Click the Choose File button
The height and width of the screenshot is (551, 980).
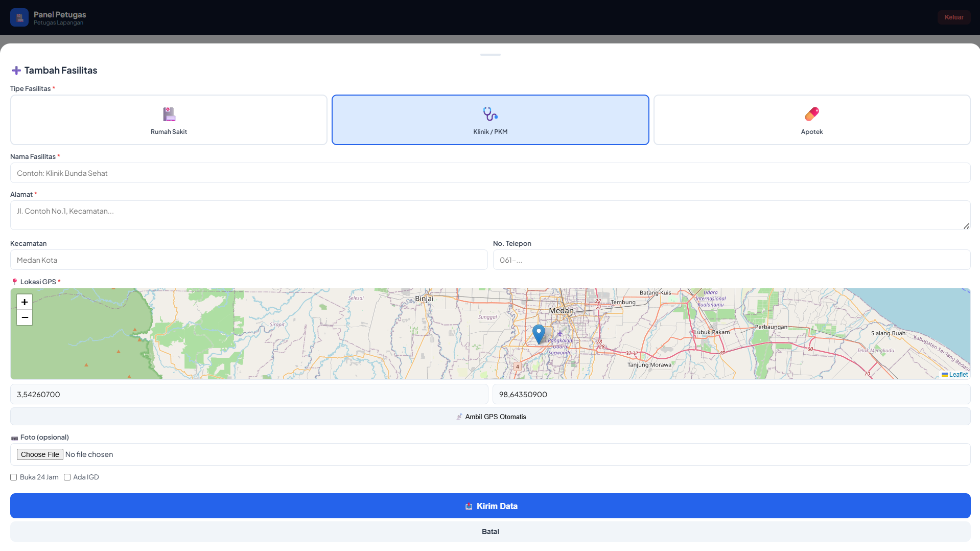click(40, 454)
